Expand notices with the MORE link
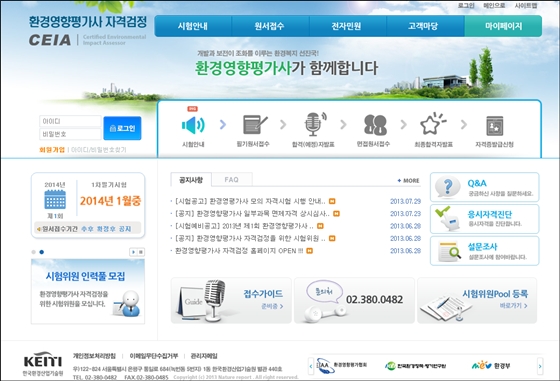Screen dimensions: 560x381 click(x=408, y=181)
